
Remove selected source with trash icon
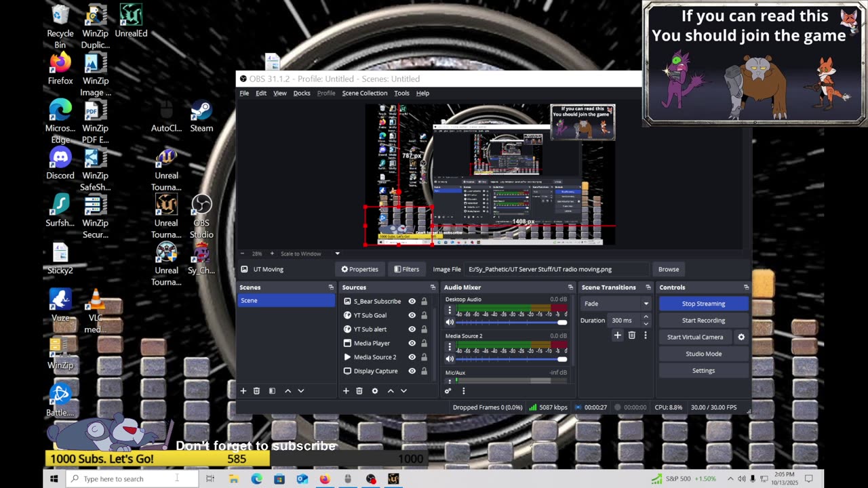[359, 390]
